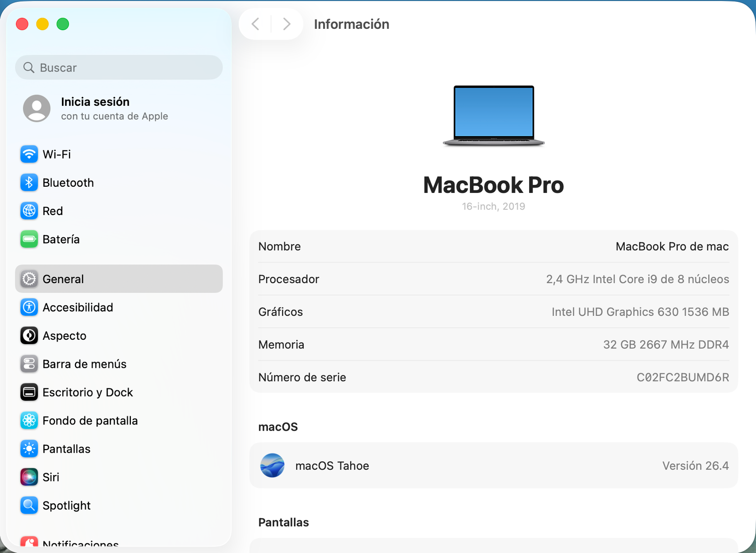Screen dimensions: 756x553
Task: Click the Spotlight magnifier icon
Action: point(29,505)
